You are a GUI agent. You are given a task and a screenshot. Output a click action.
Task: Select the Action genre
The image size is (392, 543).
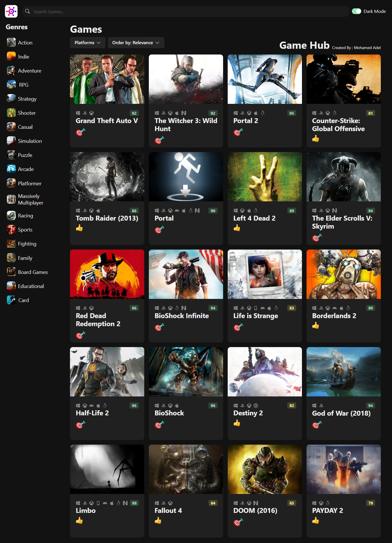coord(25,42)
